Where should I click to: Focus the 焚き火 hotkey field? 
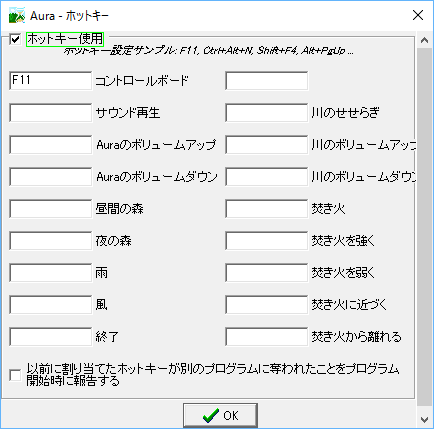point(266,209)
